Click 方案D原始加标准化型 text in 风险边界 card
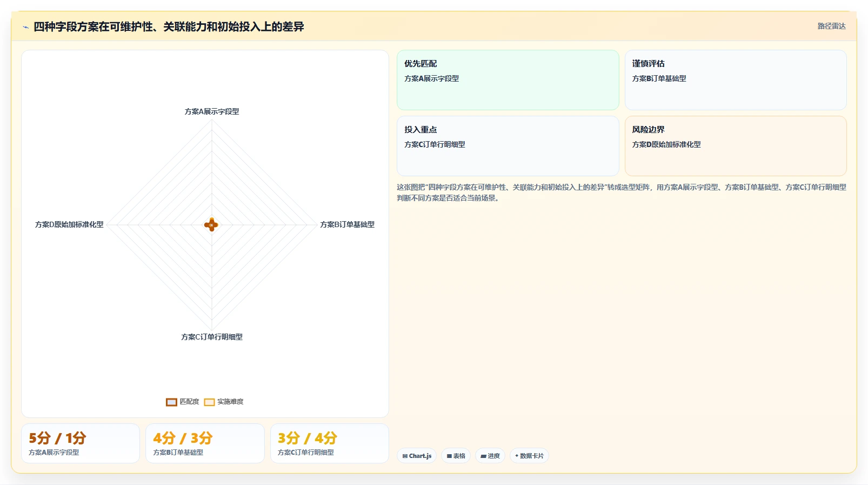The height and width of the screenshot is (485, 868). 666,144
